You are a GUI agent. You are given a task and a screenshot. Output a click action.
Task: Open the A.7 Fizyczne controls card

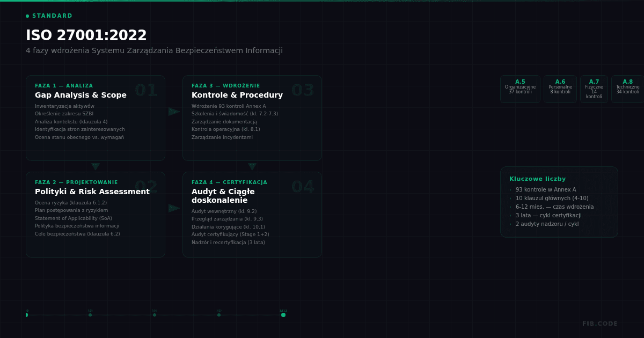click(x=594, y=89)
